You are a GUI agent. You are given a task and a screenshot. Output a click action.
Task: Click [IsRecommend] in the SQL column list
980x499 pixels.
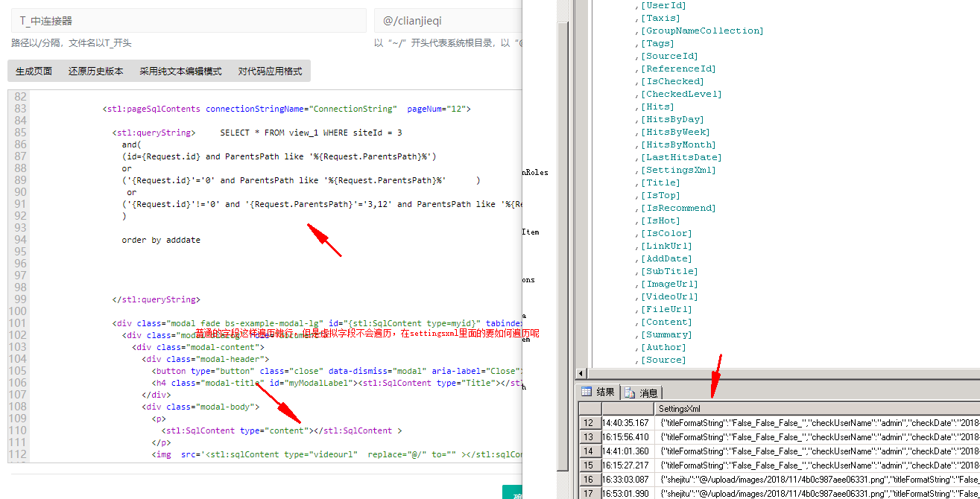(x=678, y=208)
